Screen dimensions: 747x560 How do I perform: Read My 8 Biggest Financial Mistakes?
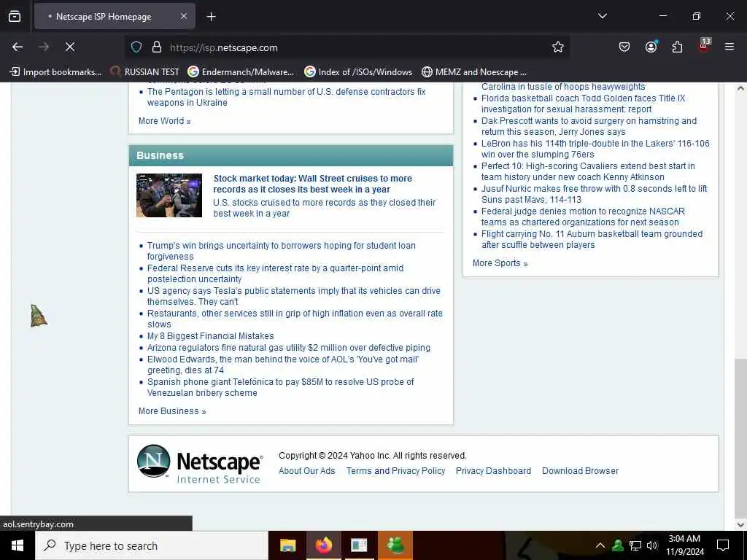[211, 336]
